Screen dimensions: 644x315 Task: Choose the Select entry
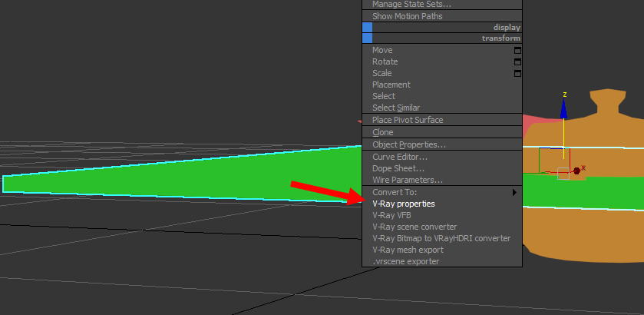[x=442, y=96]
